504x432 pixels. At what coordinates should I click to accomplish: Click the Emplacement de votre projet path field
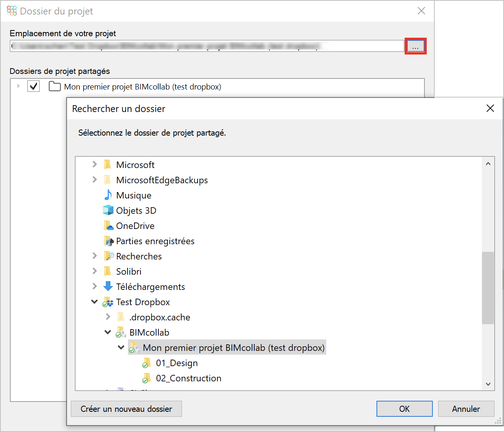(207, 46)
